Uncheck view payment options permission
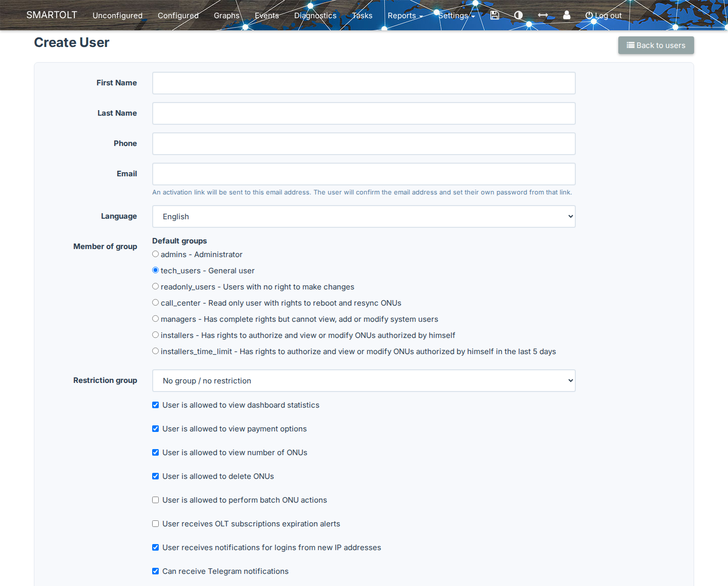The image size is (728, 586). [156, 429]
